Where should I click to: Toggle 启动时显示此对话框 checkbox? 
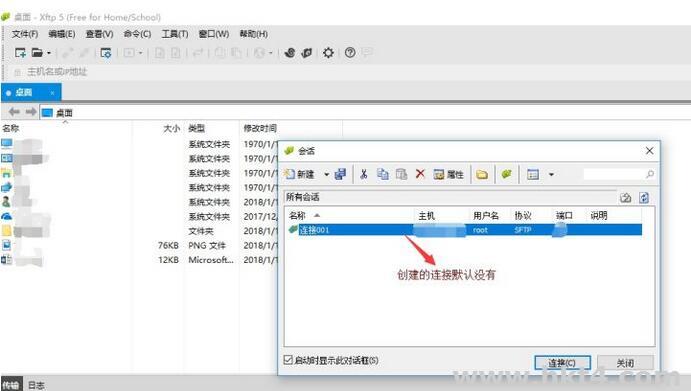[x=288, y=360]
